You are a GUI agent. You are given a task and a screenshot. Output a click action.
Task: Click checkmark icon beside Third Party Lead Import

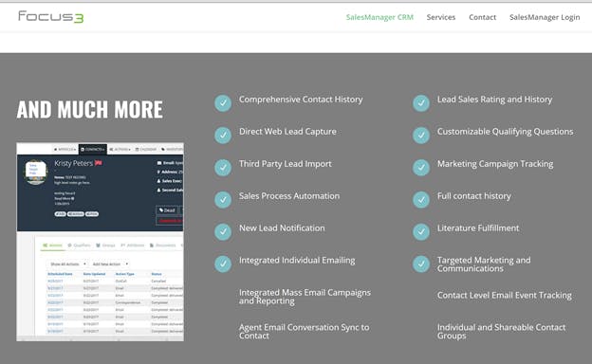(223, 168)
